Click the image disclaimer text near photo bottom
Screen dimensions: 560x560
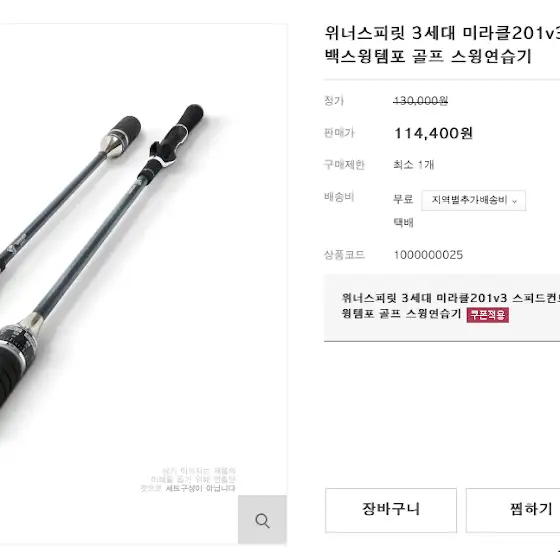(188, 480)
